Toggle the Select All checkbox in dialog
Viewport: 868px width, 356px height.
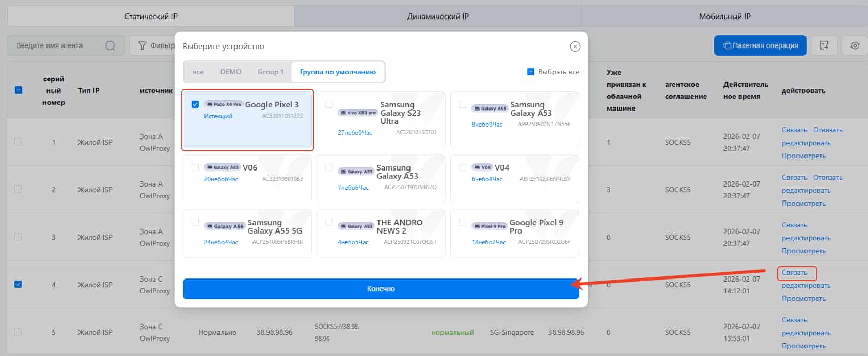pyautogui.click(x=530, y=72)
